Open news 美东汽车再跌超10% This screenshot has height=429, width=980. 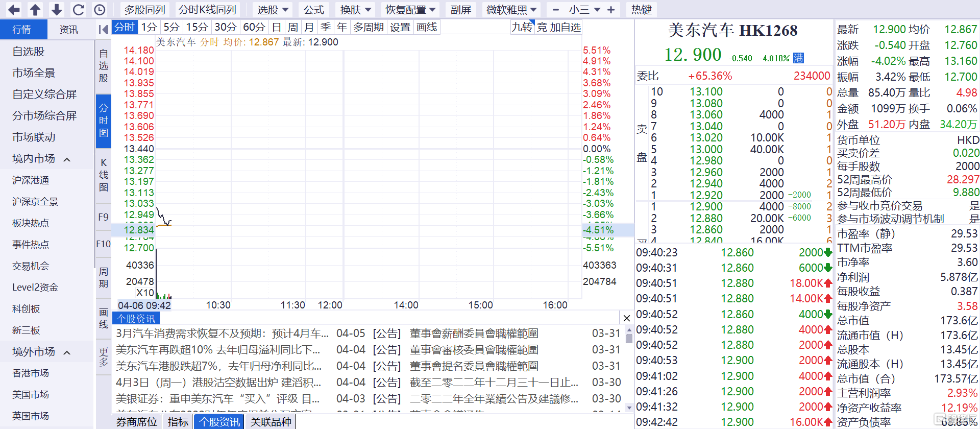point(218,350)
